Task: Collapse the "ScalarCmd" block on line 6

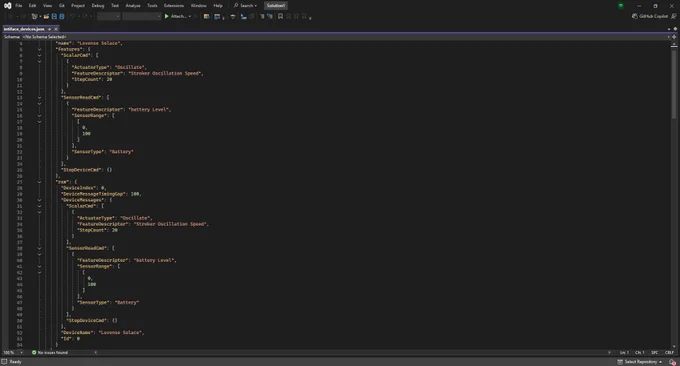Action: [x=39, y=56]
